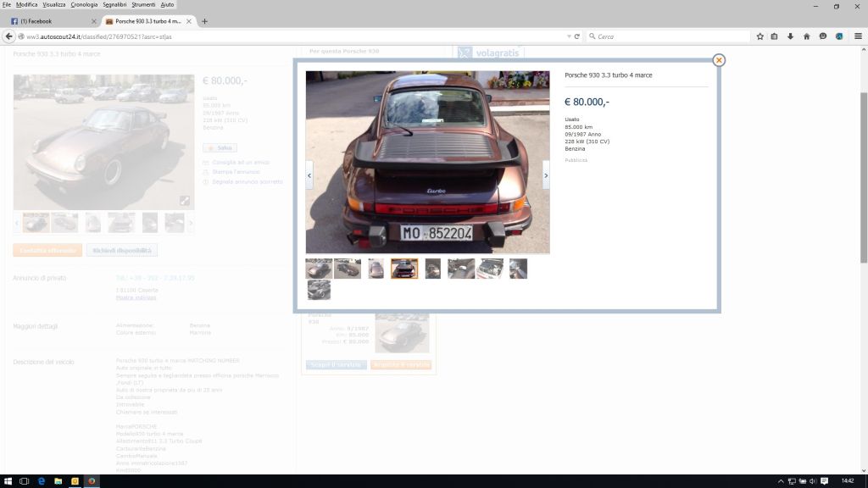Select the second gallery thumbnail
Viewport: 868px width, 488px height.
[348, 269]
